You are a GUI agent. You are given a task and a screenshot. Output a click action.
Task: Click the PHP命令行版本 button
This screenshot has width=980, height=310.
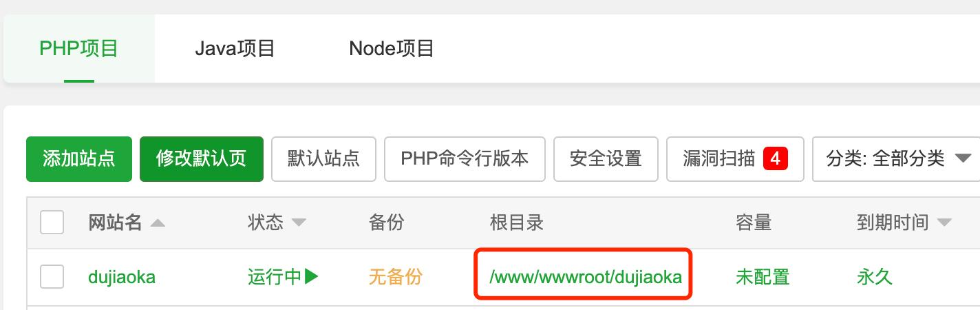click(x=465, y=159)
